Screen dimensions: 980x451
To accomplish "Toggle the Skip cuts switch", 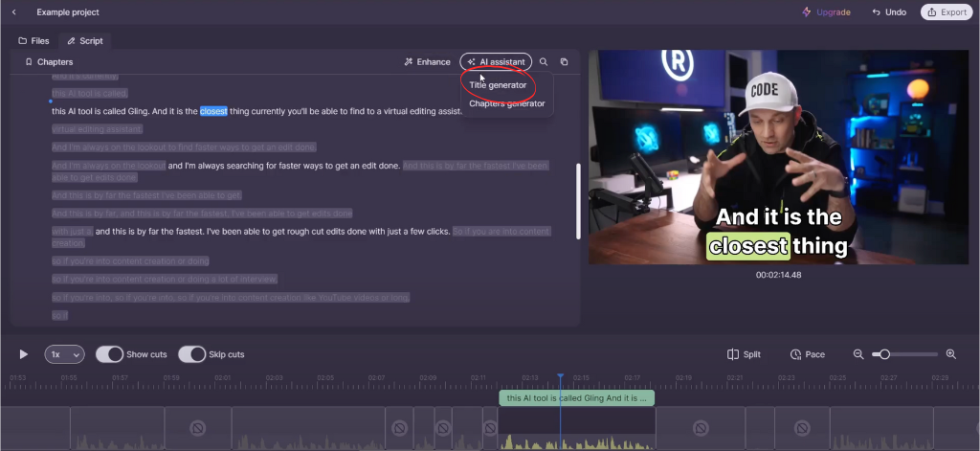I will pyautogui.click(x=191, y=354).
